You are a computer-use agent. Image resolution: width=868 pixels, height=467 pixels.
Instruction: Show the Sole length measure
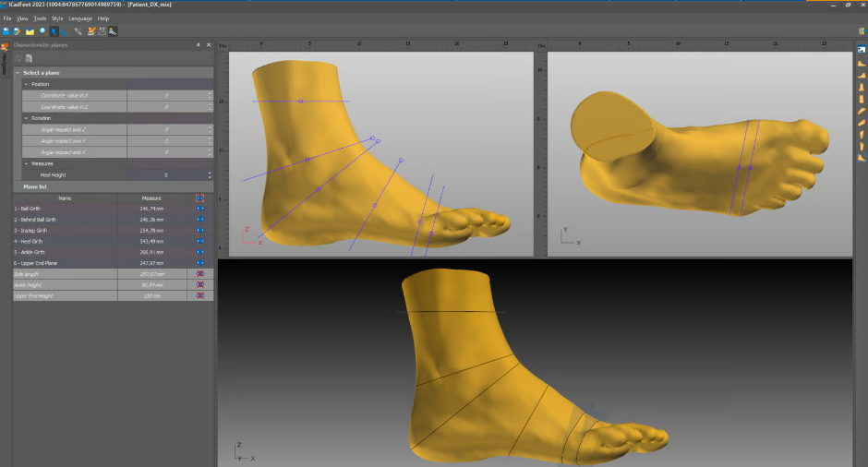click(199, 274)
